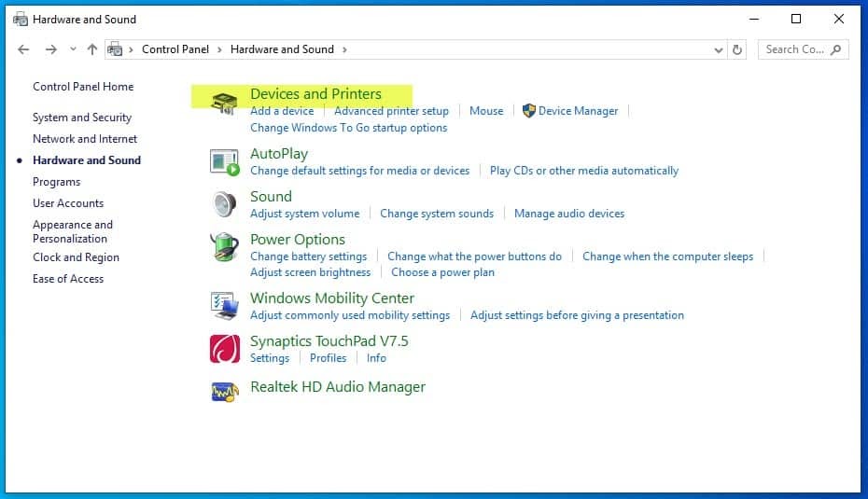Open Clock and Region category

click(x=76, y=257)
